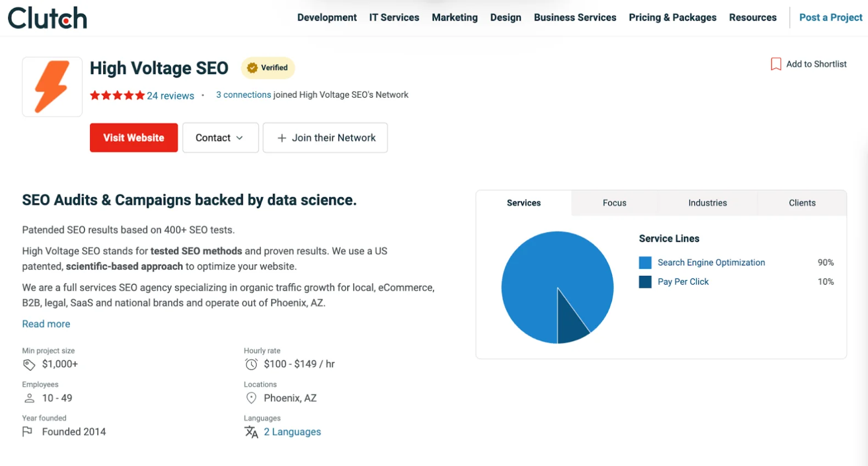
Task: Click the translate icon beside 2 Languages
Action: click(251, 432)
